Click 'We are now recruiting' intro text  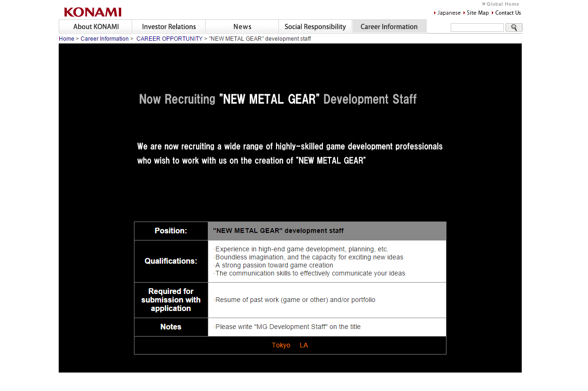click(x=290, y=147)
